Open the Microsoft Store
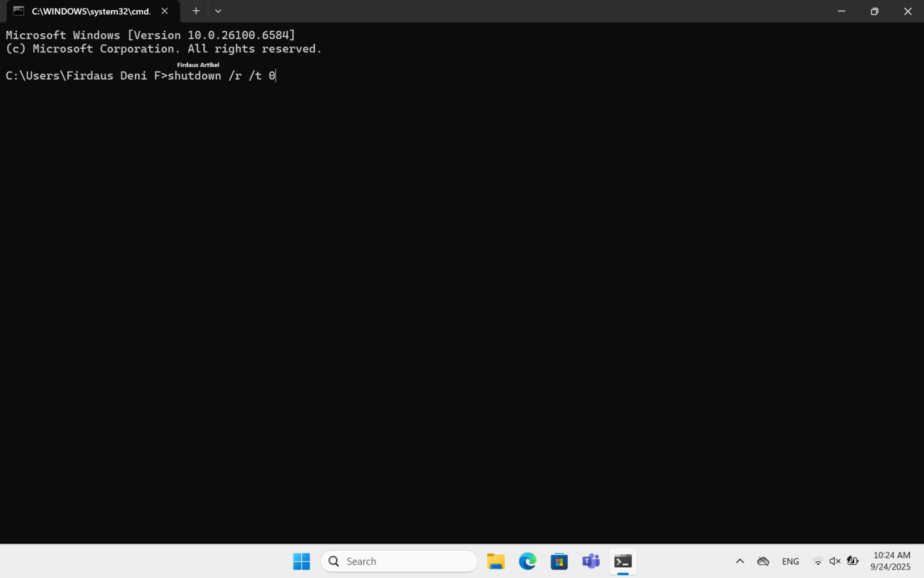 coord(559,561)
